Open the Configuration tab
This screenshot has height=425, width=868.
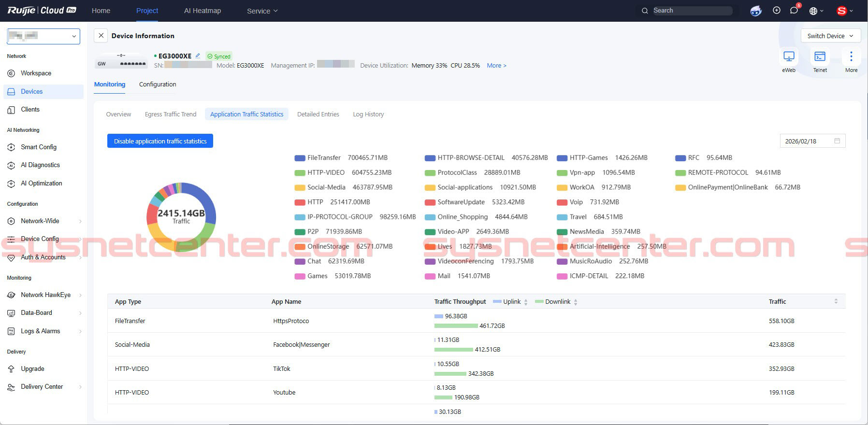coord(158,85)
